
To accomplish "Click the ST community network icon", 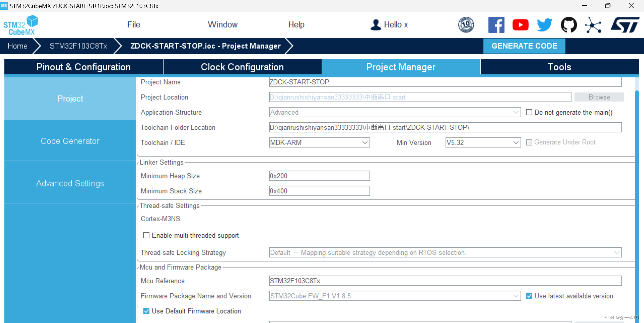I will pos(593,25).
